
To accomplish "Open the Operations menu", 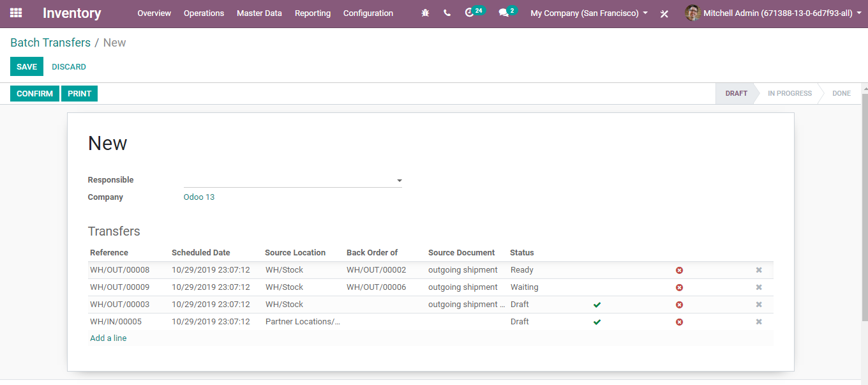I will click(204, 13).
